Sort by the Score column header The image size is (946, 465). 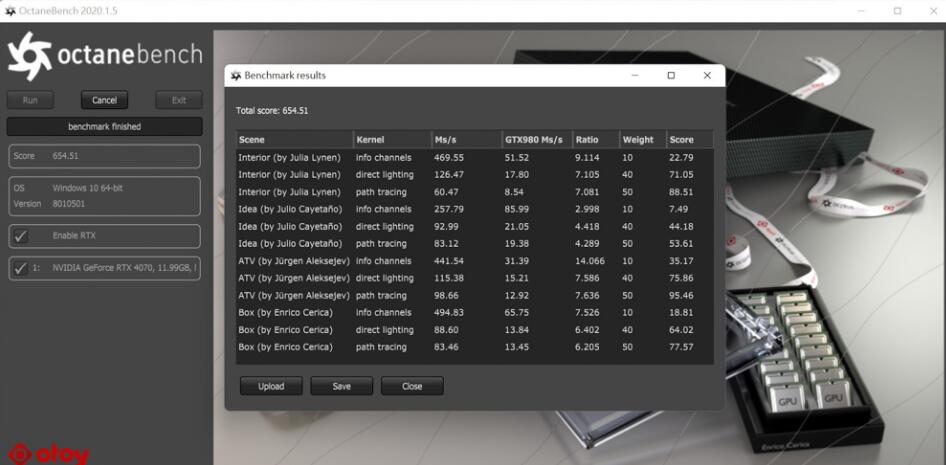click(x=690, y=139)
